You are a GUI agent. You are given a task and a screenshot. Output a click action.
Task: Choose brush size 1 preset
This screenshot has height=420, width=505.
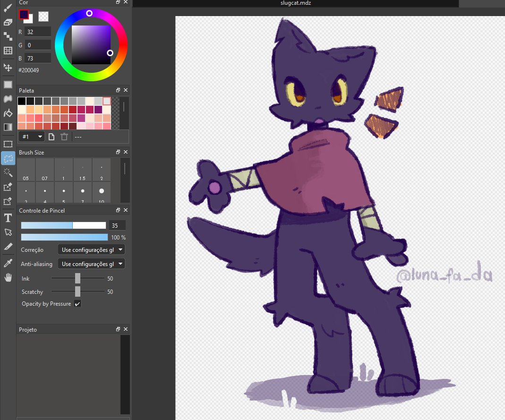coord(64,170)
